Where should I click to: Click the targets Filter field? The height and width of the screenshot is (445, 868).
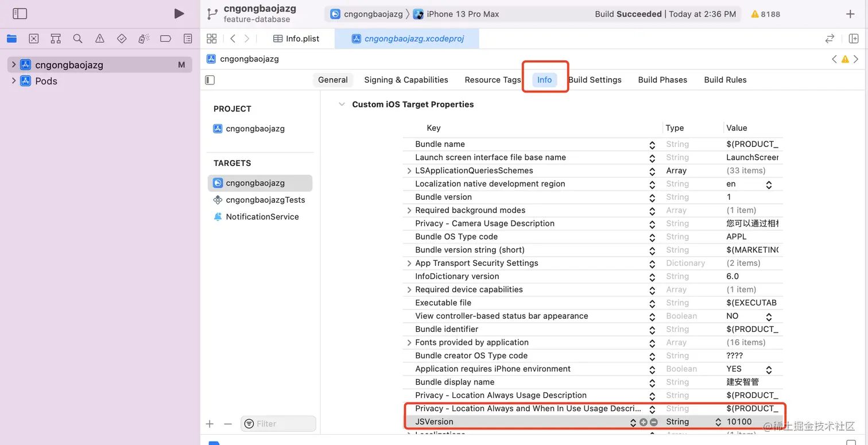click(278, 424)
